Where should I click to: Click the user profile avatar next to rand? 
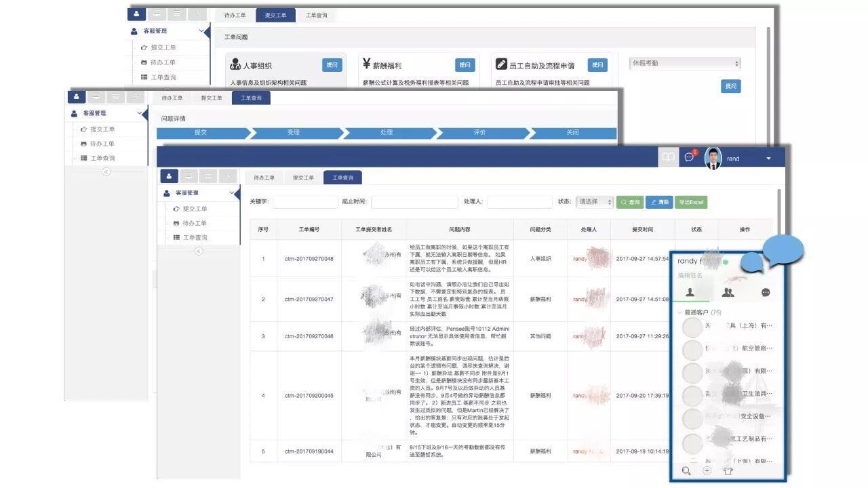(x=713, y=158)
